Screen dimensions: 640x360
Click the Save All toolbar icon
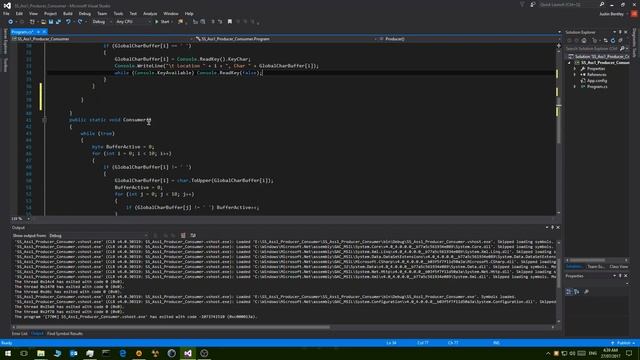(x=58, y=22)
